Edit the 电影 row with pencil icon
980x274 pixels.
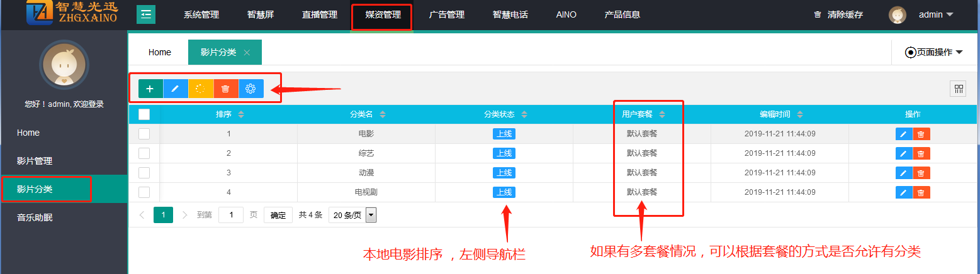click(903, 134)
